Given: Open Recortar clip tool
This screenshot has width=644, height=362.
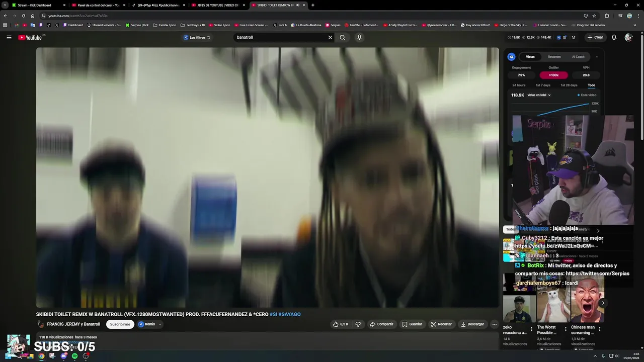Looking at the screenshot, I should pyautogui.click(x=441, y=324).
